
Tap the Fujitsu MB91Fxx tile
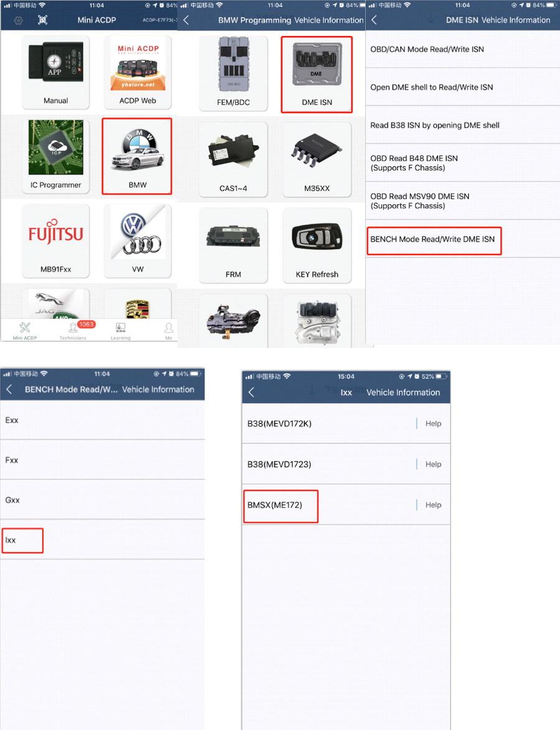click(56, 240)
